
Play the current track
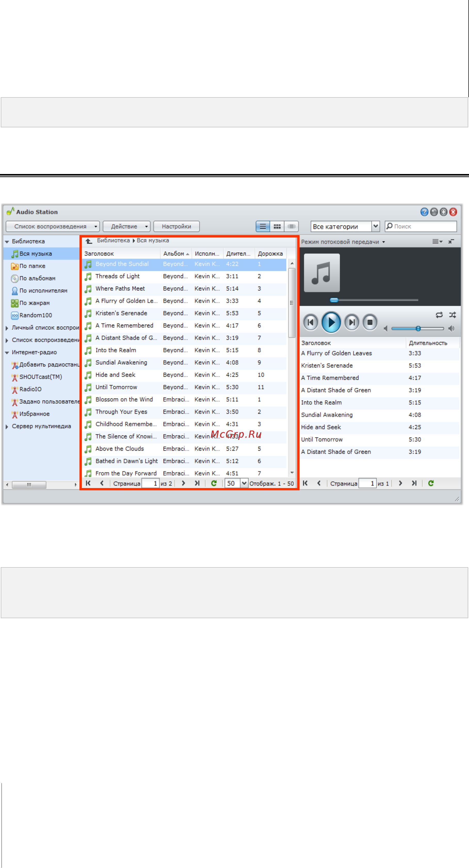coord(331,322)
